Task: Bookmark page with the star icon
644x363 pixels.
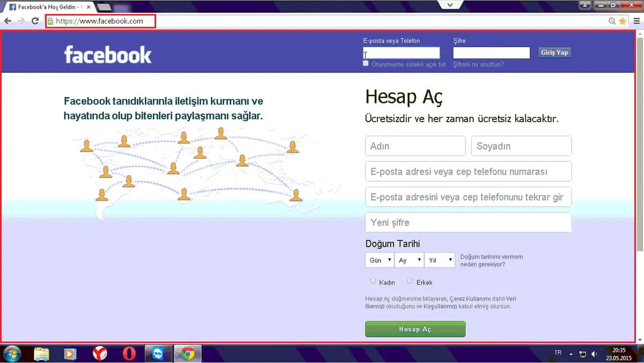Action: pos(623,21)
